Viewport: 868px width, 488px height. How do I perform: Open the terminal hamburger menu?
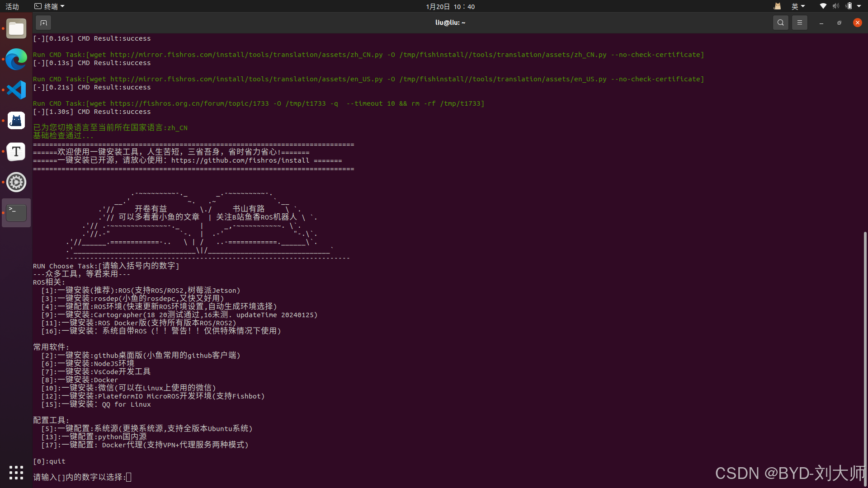pos(799,23)
